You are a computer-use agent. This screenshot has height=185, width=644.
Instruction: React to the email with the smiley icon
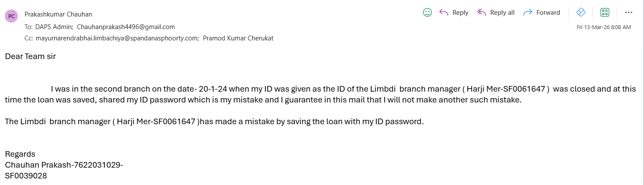click(x=427, y=13)
